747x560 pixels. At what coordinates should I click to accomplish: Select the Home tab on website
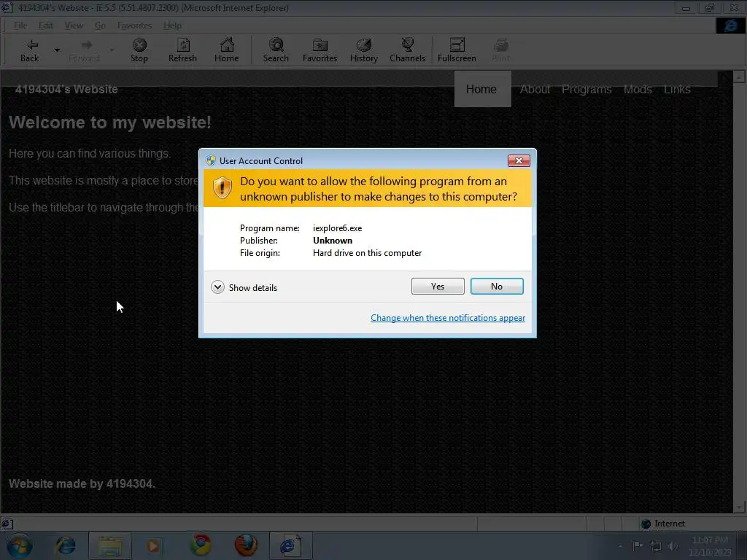(x=481, y=89)
